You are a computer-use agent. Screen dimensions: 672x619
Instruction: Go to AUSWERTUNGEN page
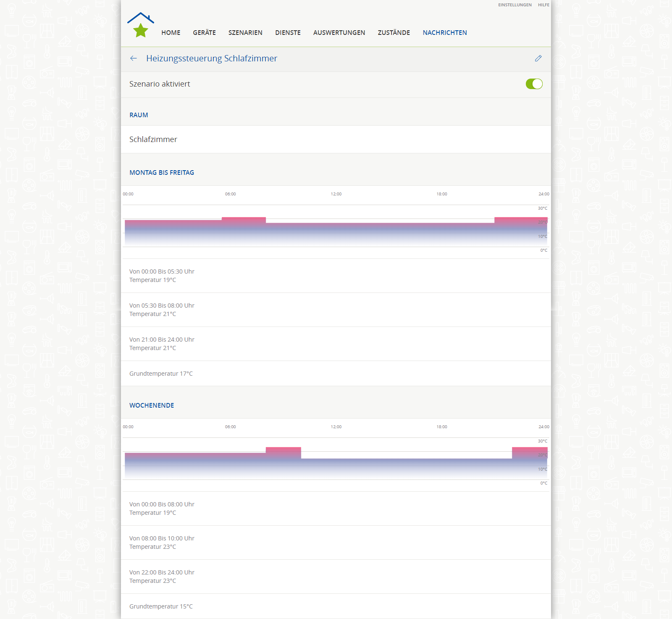339,33
